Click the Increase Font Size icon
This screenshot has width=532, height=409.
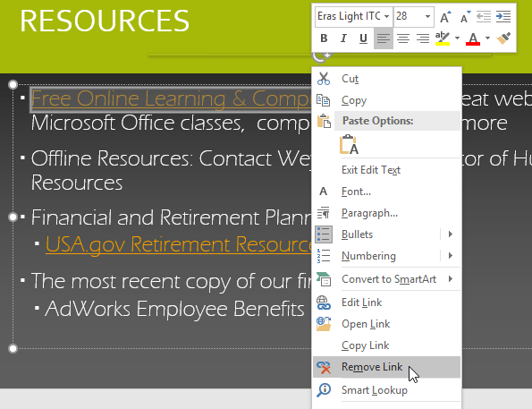(x=445, y=17)
